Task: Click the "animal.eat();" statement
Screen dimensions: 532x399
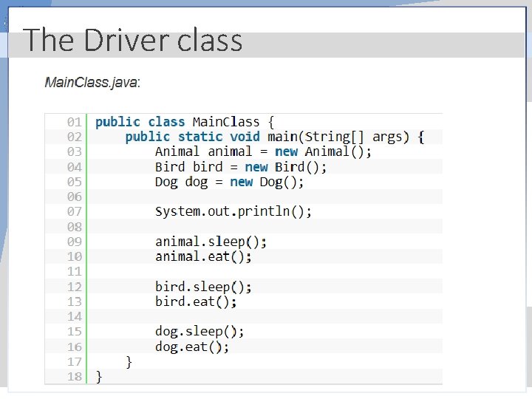Action: 203,257
